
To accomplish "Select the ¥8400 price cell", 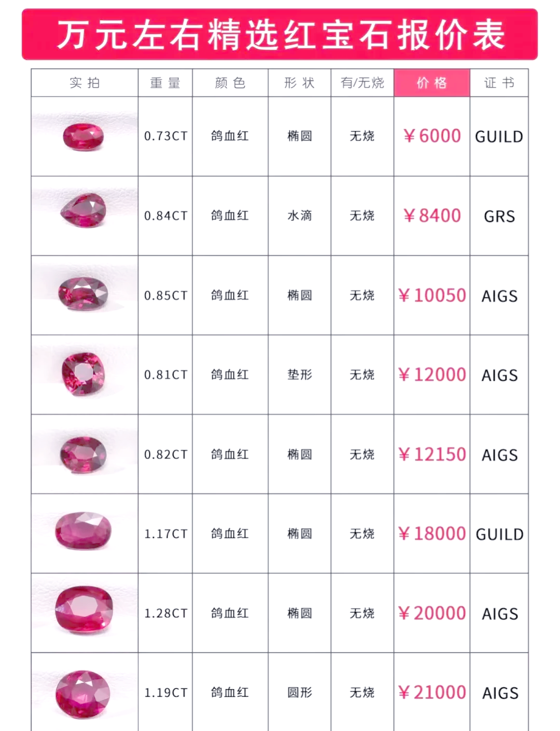I will [432, 216].
